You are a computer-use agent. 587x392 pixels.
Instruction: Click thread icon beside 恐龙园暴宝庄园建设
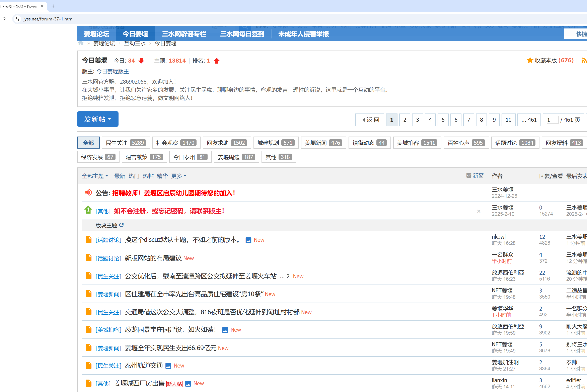point(88,329)
